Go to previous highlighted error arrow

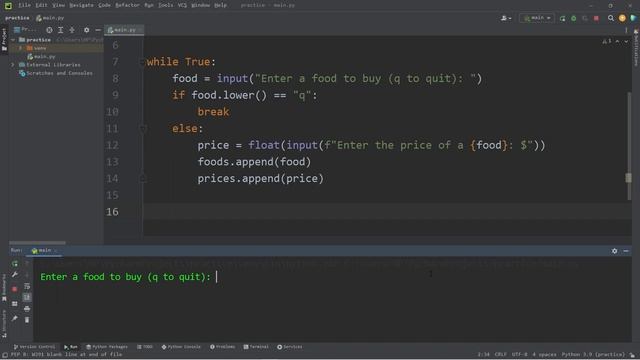618,42
